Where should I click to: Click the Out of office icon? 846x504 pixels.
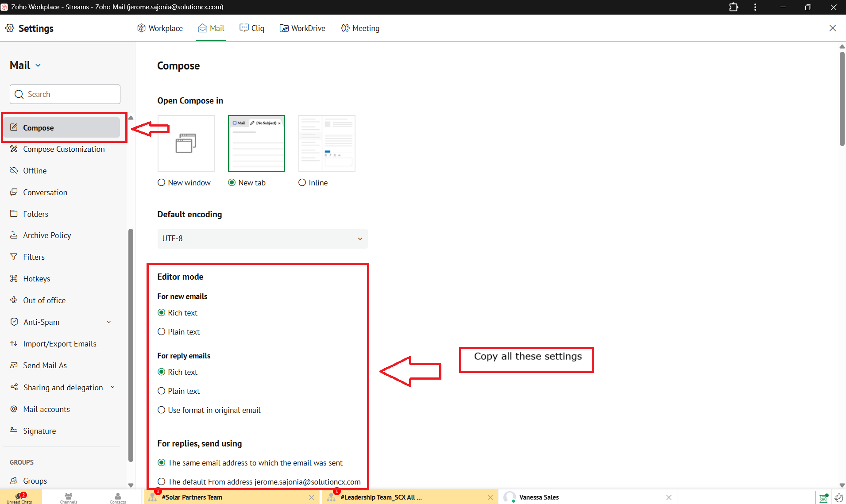14,300
